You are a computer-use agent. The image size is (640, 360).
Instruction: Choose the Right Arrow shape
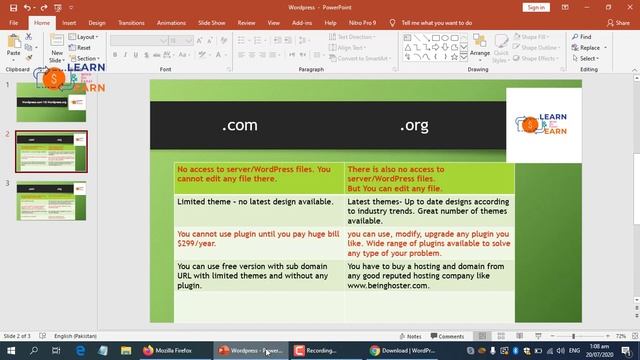coord(436,47)
